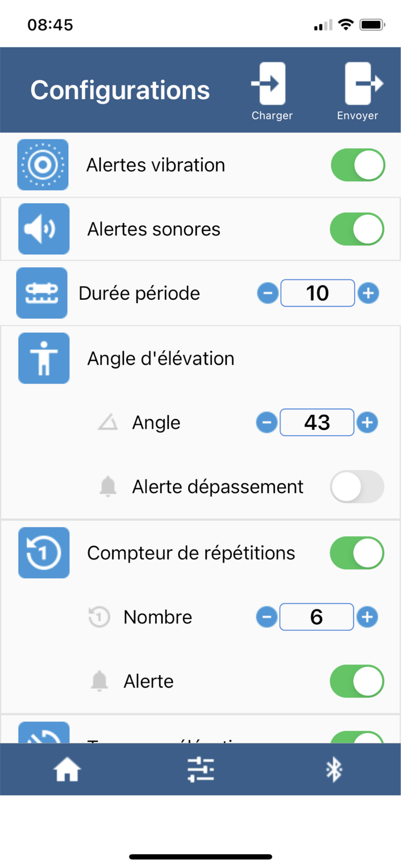Enable Alerte dépassement
This screenshot has height=868, width=401.
coord(356,486)
